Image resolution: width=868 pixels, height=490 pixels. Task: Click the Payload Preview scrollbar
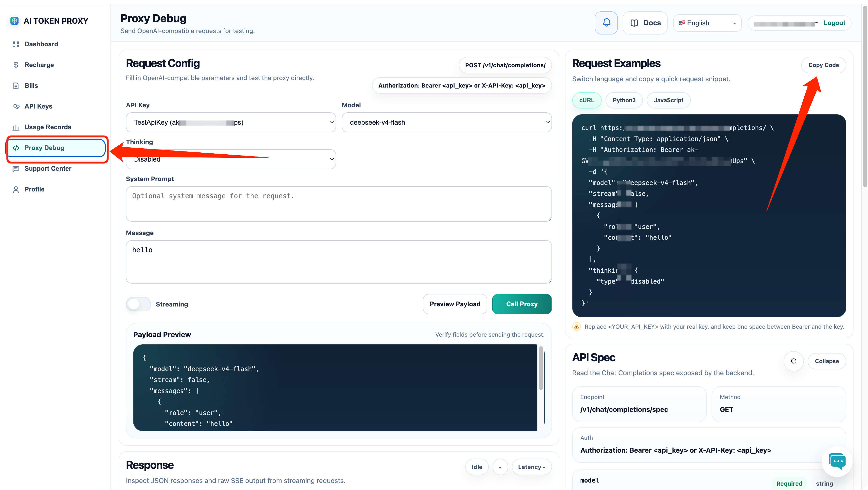coord(541,368)
